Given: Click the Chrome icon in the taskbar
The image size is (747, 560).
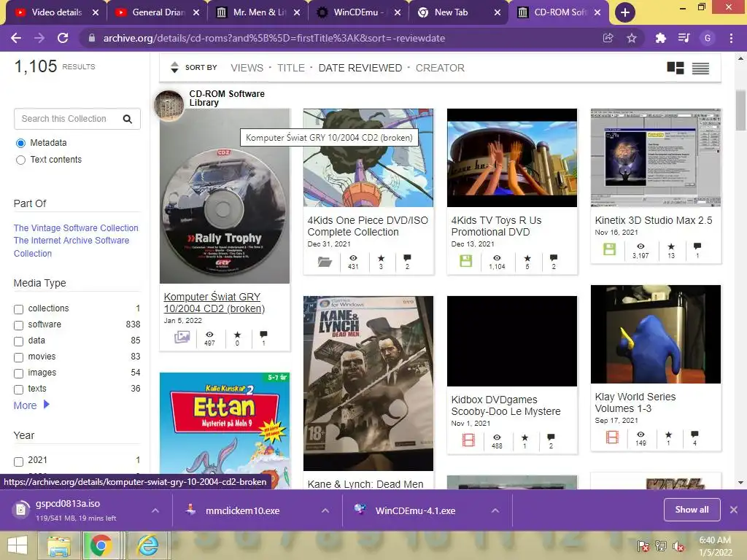Looking at the screenshot, I should click(101, 545).
